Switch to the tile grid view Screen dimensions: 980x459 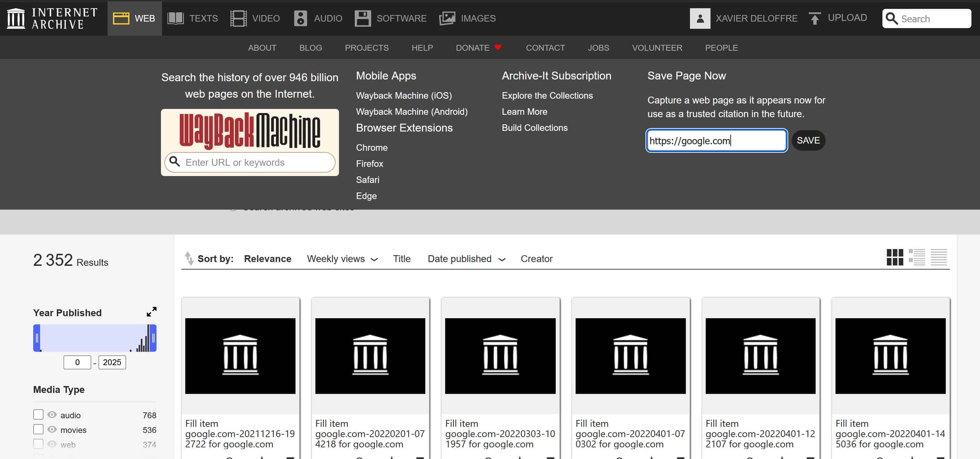point(895,257)
